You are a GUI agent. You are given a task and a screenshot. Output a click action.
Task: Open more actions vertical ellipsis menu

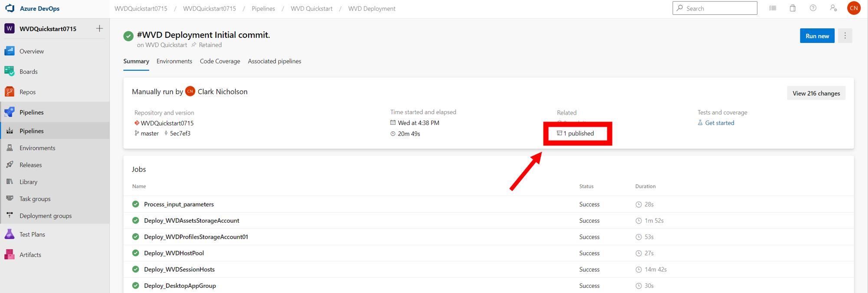pyautogui.click(x=845, y=36)
